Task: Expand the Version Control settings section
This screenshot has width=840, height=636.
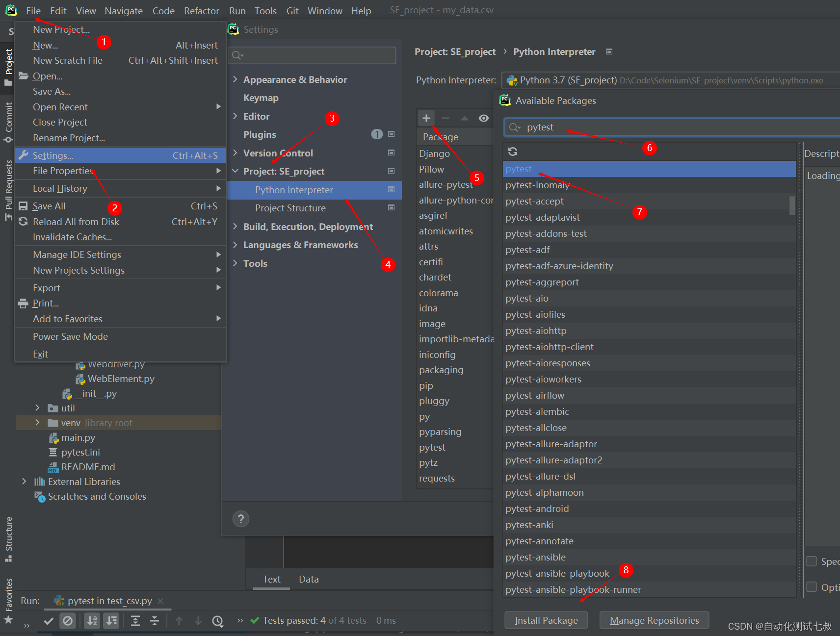Action: coord(235,153)
